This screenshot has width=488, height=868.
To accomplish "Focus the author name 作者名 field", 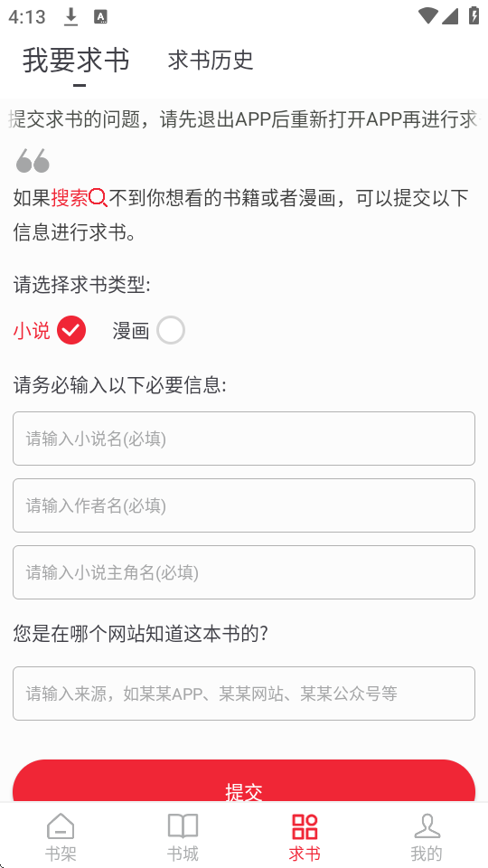I will [244, 505].
